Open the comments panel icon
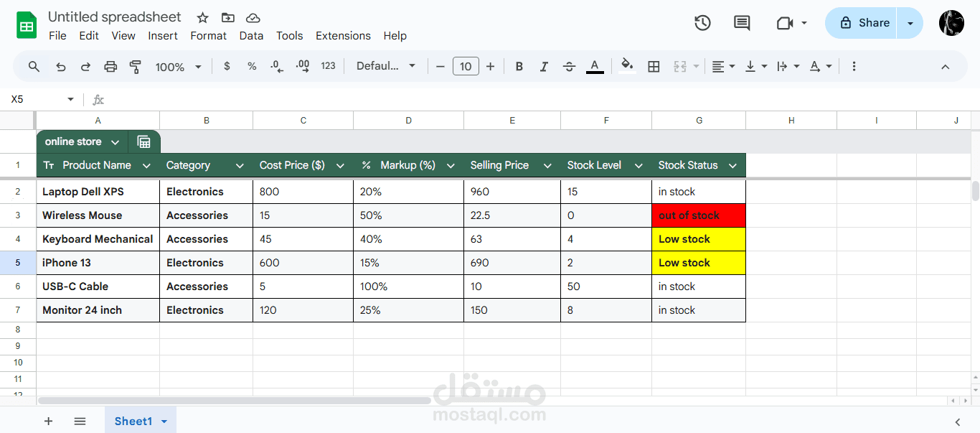980x433 pixels. point(742,23)
